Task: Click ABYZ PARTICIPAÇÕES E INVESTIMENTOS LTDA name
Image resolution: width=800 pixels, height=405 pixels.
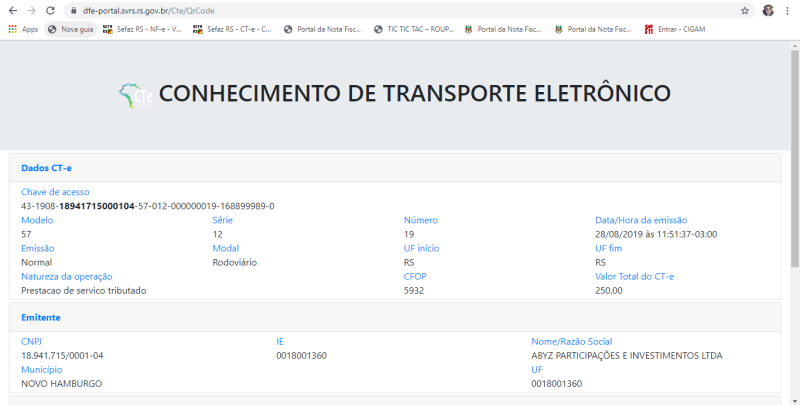Action: (627, 356)
